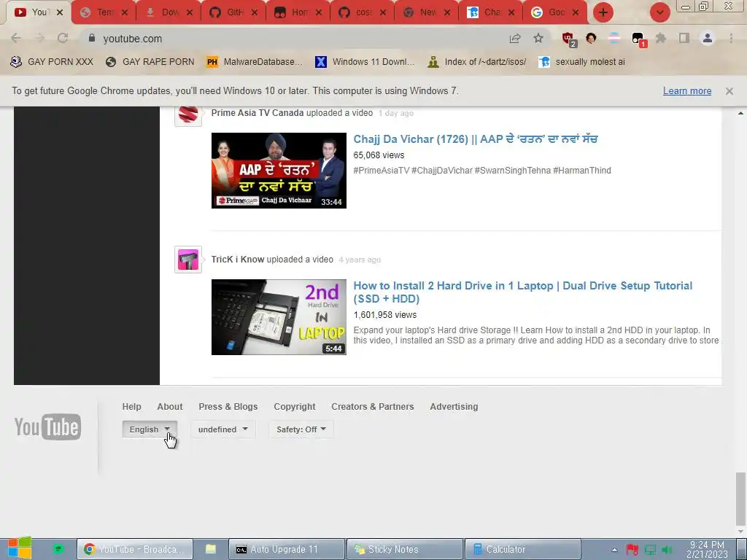The height and width of the screenshot is (560, 747).
Task: Click the Learn more link
Action: click(x=687, y=91)
